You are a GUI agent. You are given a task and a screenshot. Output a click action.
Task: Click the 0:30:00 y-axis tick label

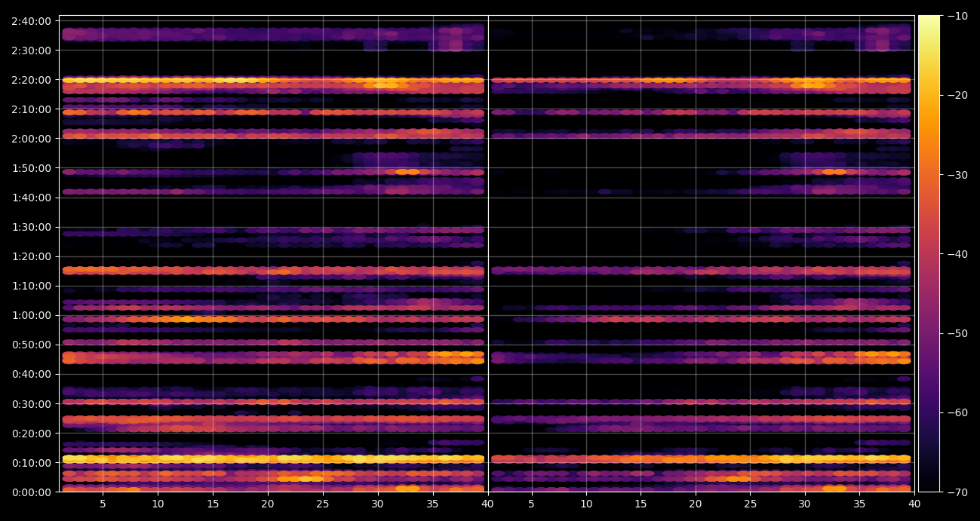31,404
